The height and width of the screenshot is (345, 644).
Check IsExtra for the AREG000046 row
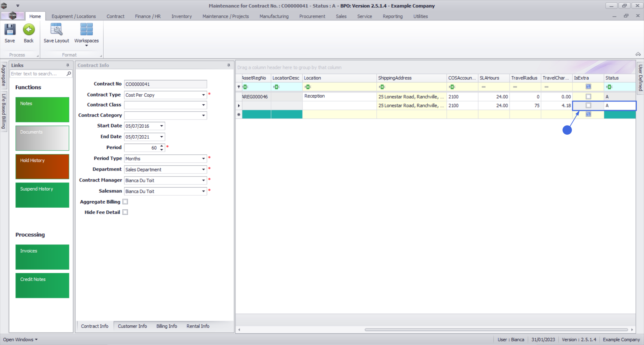pos(588,96)
